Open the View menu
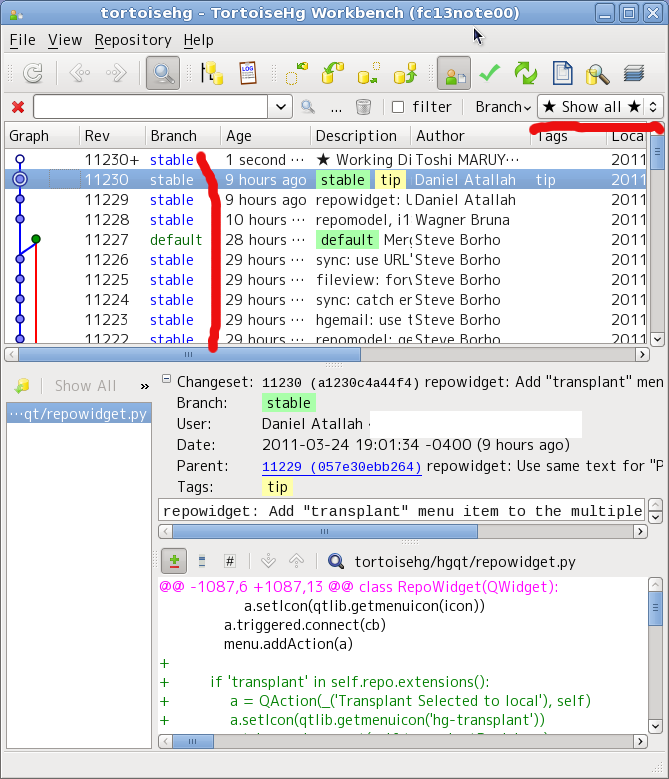669x779 pixels. [x=65, y=40]
